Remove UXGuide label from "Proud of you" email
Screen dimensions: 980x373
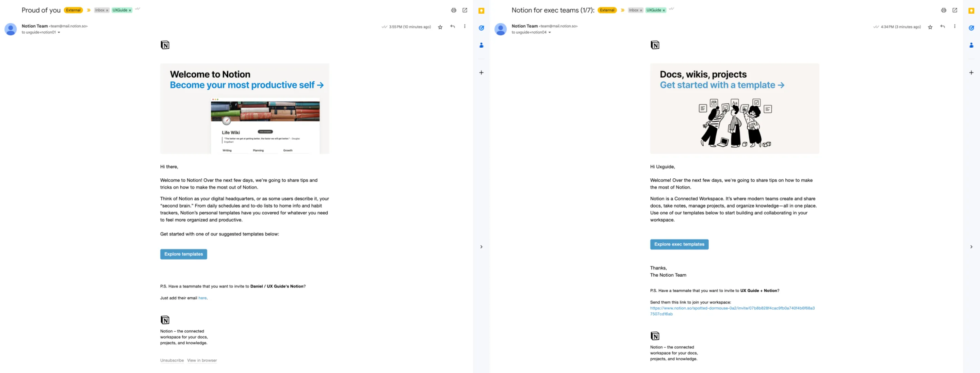130,11
